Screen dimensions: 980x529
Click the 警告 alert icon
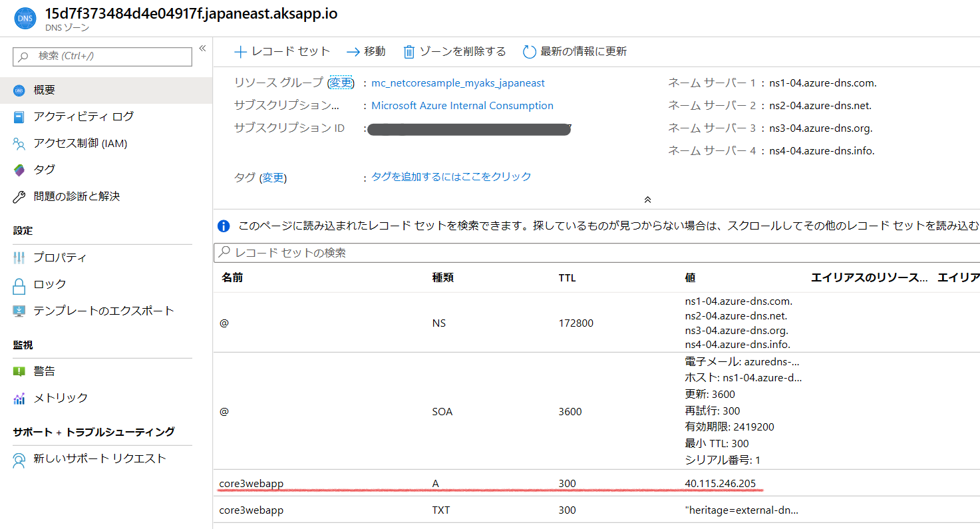[x=19, y=372]
